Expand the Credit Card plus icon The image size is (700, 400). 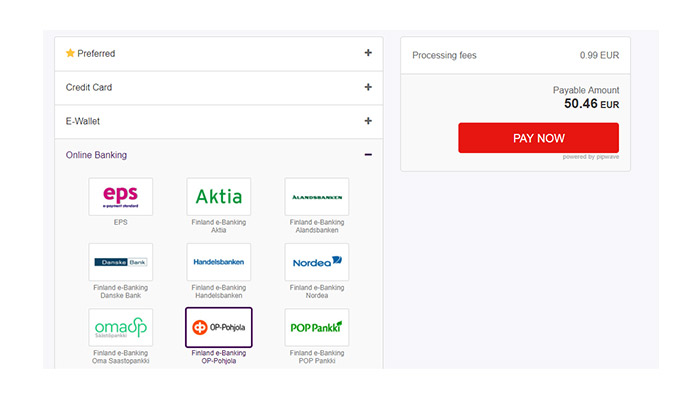tap(368, 87)
